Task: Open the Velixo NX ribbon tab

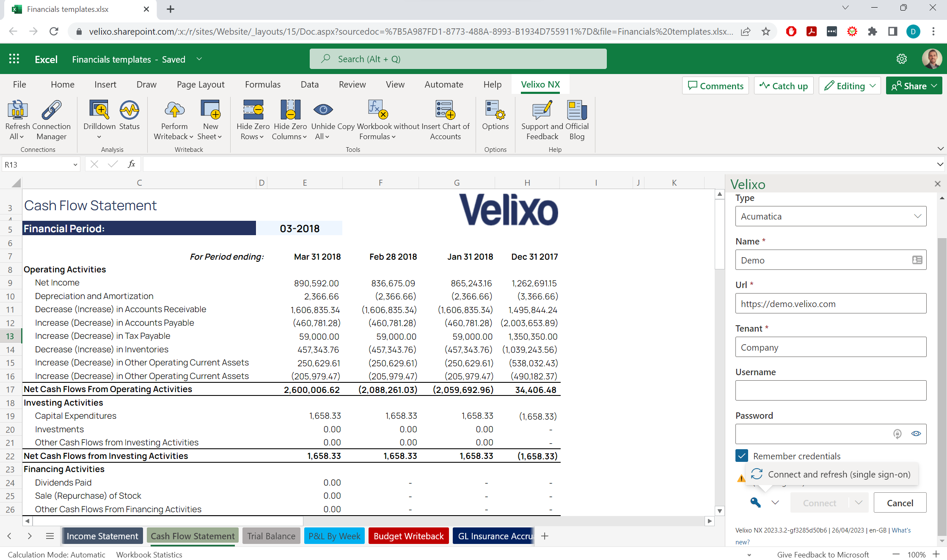Action: point(540,85)
